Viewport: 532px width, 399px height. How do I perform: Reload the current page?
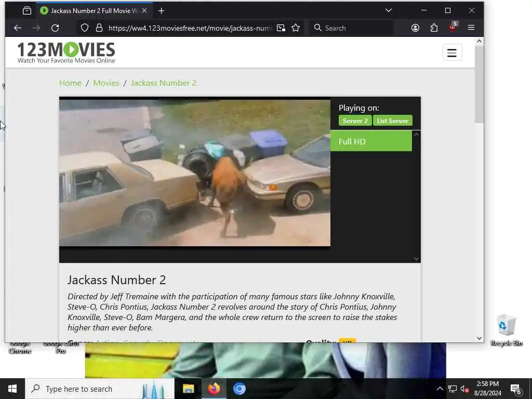(x=55, y=28)
